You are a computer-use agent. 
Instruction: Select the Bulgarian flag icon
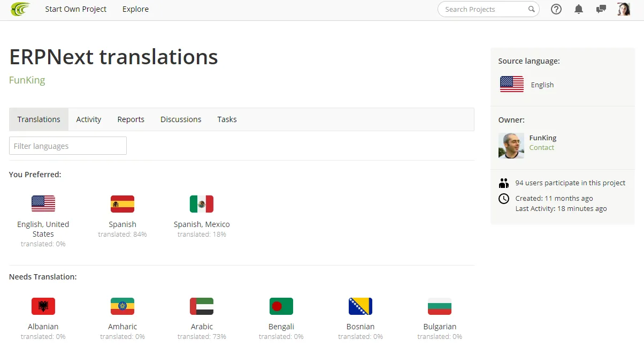440,306
